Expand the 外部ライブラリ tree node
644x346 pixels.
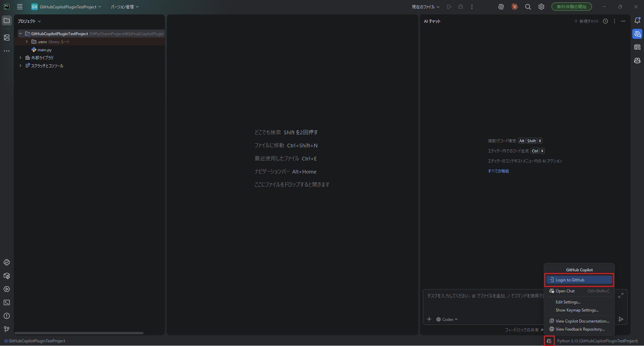(x=20, y=58)
